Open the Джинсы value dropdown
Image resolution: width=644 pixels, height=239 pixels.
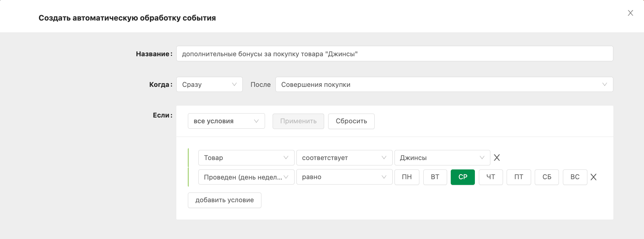[x=442, y=158]
